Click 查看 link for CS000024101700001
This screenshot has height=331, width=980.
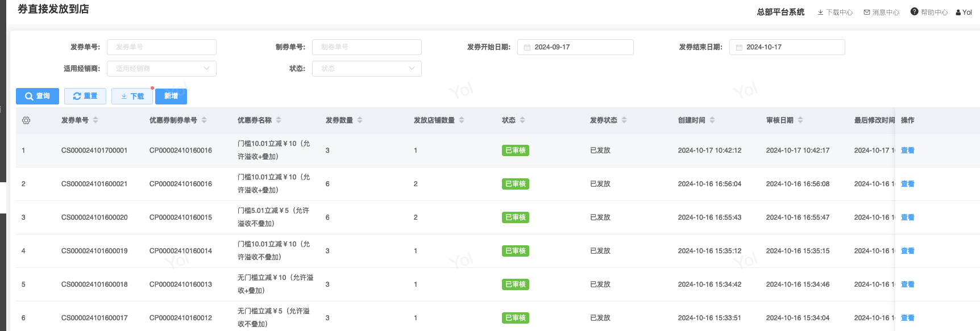[x=908, y=150]
